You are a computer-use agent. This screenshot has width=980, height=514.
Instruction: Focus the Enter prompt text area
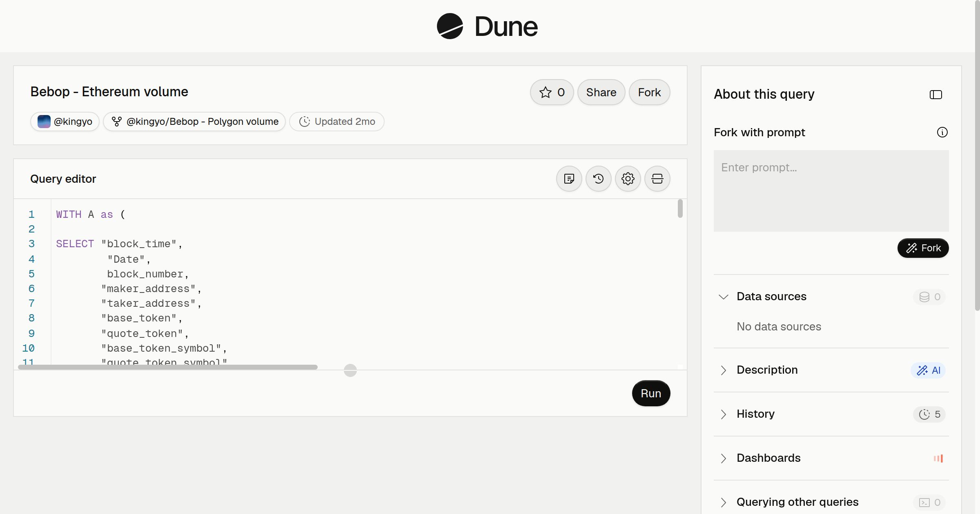coord(831,191)
